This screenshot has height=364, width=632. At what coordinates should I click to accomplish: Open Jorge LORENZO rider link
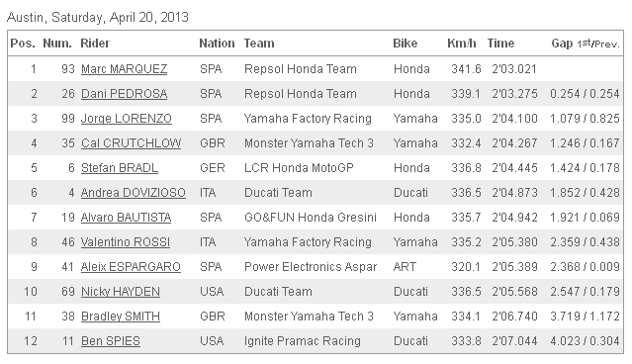coord(127,119)
